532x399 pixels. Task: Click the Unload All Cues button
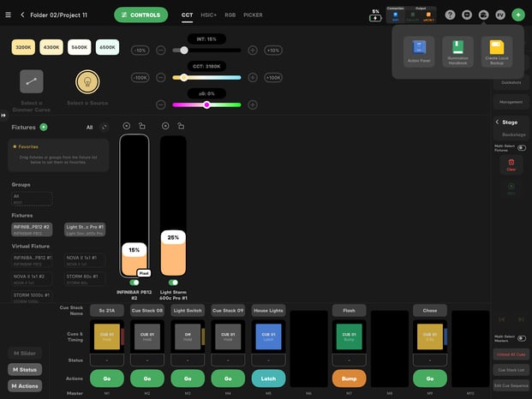pos(511,354)
